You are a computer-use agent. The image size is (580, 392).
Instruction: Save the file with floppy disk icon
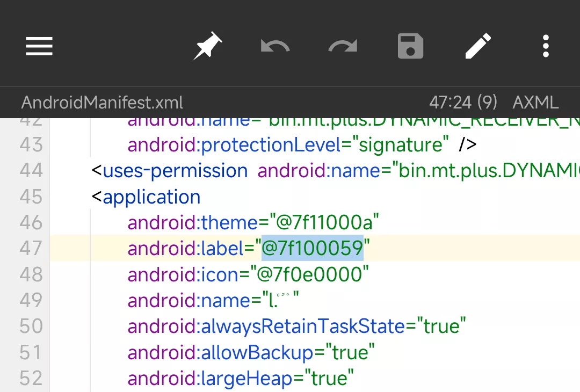[410, 46]
